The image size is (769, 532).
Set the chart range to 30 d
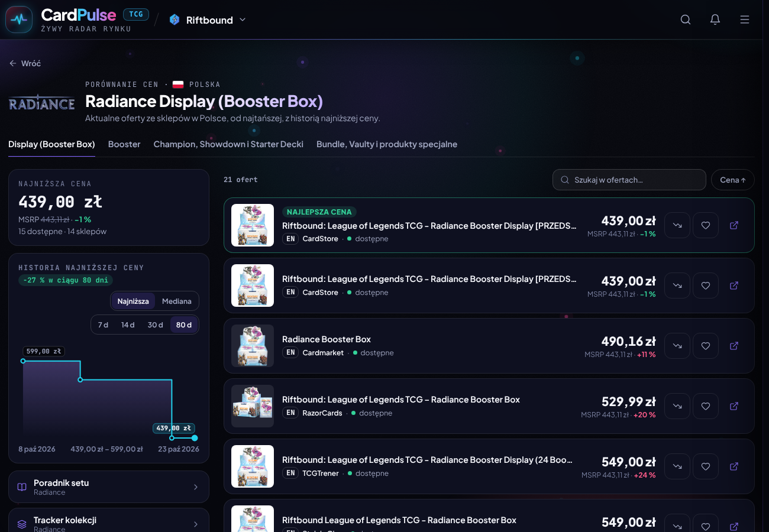pos(156,325)
